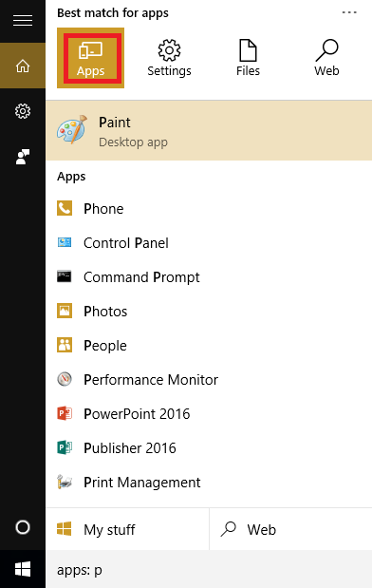This screenshot has height=588, width=372.
Task: Click the PowerPoint 2016 icon
Action: tap(65, 413)
